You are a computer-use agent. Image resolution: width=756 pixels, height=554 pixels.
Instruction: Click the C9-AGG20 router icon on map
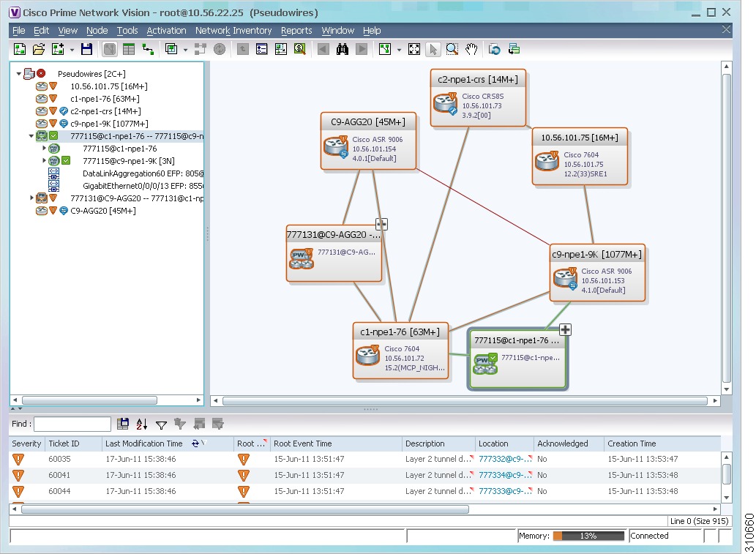tap(336, 146)
